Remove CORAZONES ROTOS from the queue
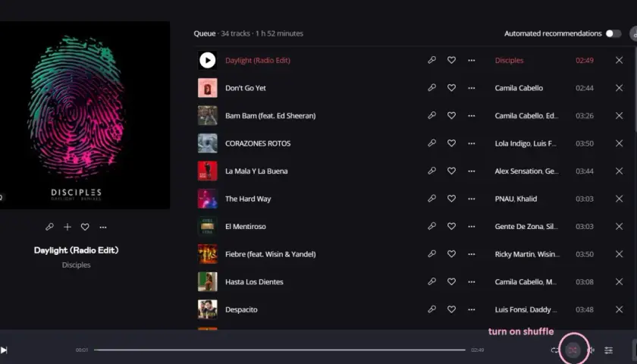 click(619, 143)
